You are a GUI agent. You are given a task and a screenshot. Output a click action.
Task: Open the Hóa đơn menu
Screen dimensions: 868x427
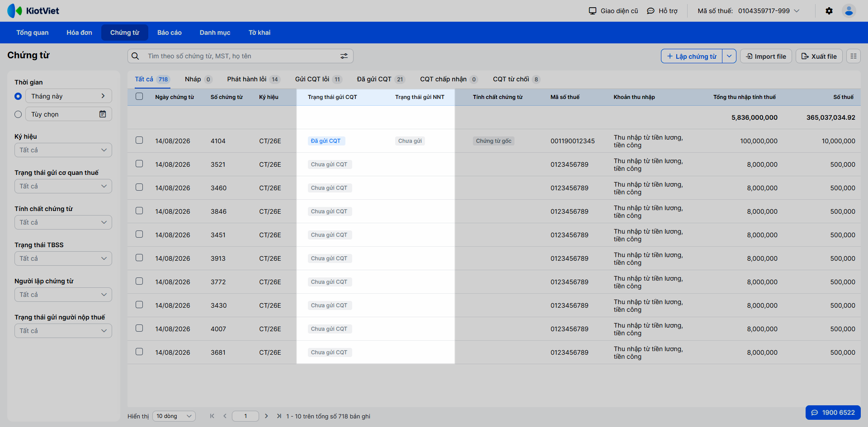point(79,33)
